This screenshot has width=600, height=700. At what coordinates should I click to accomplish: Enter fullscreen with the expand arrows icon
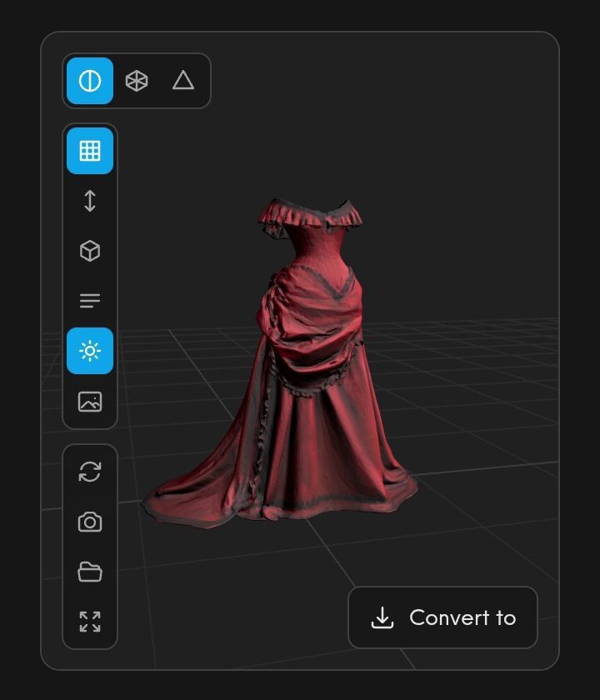click(x=90, y=622)
